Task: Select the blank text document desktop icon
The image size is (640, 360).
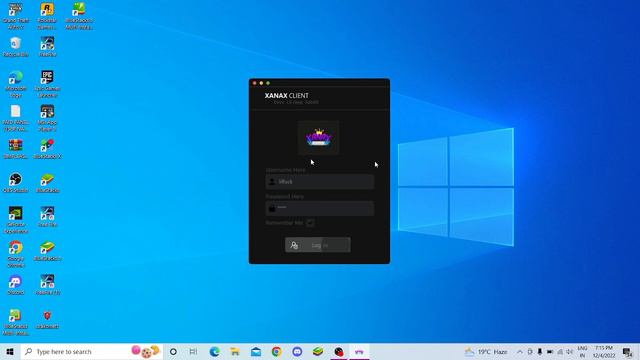Action: pyautogui.click(x=16, y=118)
